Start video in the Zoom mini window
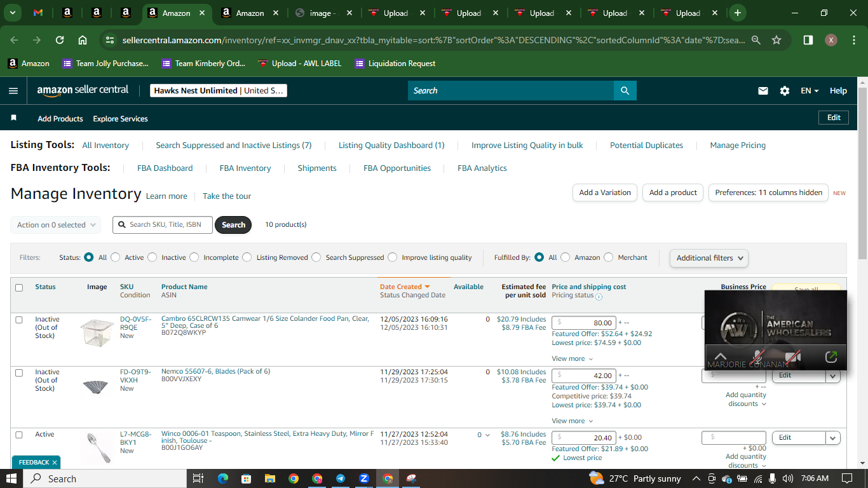Screen dimensions: 868x488 click(792, 357)
